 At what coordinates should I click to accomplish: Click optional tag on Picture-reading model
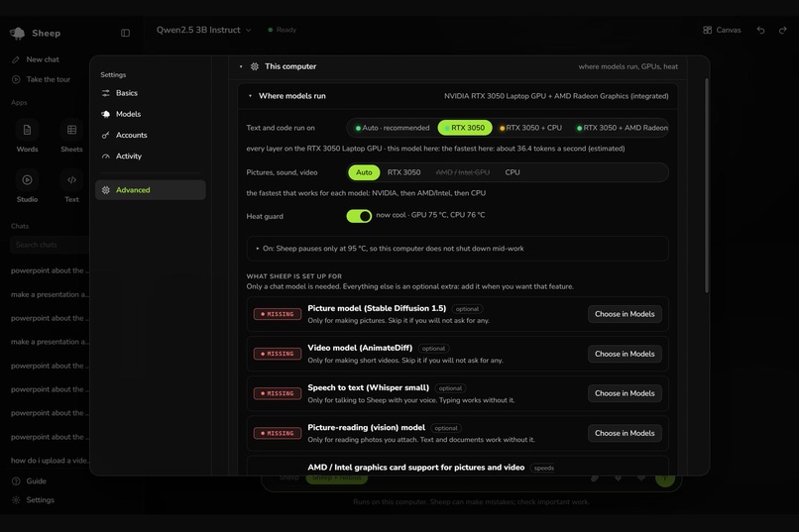point(446,428)
